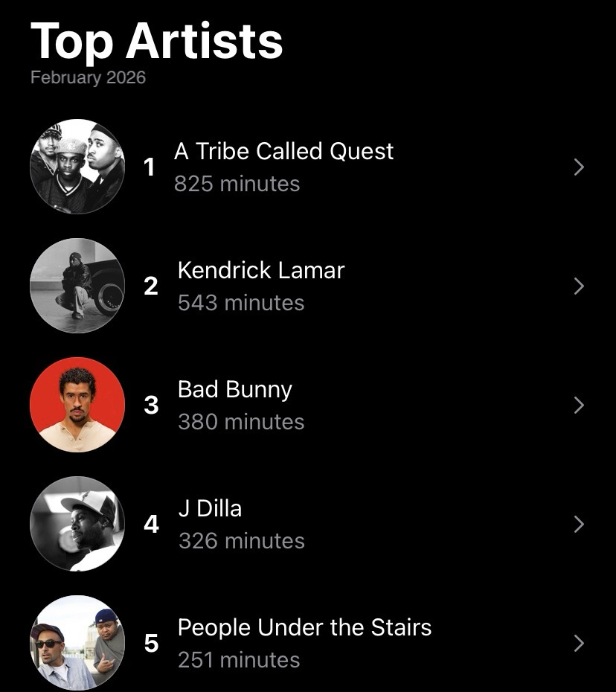This screenshot has height=692, width=616.
Task: Tap the A Tribe Called Quest artist avatar
Action: [x=77, y=167]
